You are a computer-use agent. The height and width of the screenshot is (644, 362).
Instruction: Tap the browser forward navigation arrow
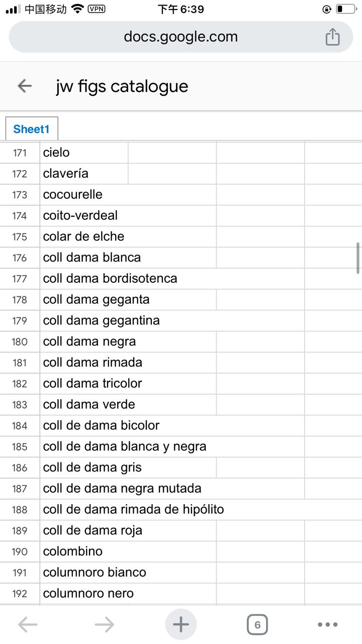[104, 624]
